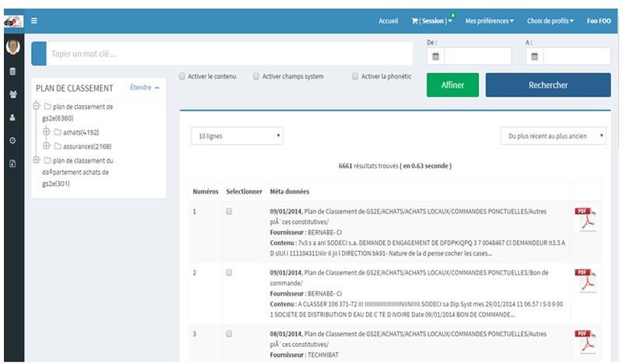This screenshot has height=364, width=623.
Task: Click PLAN DE CLASSEMENT panel title
Action: [74, 88]
